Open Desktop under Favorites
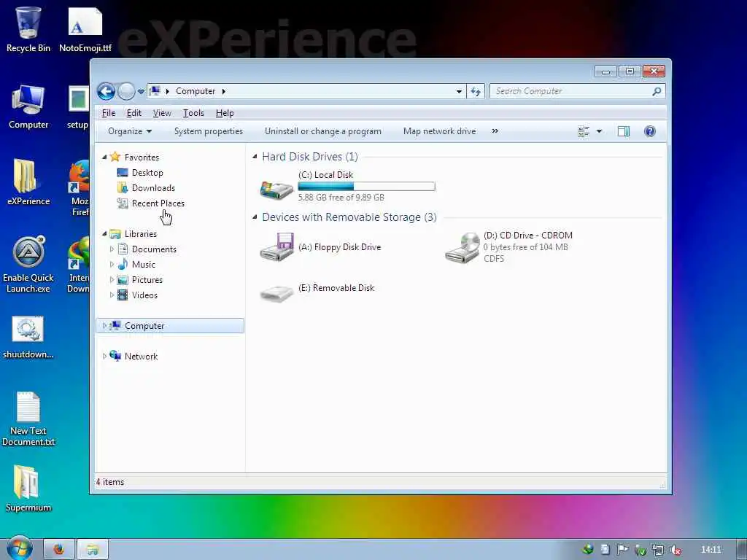The height and width of the screenshot is (560, 747). 147,172
